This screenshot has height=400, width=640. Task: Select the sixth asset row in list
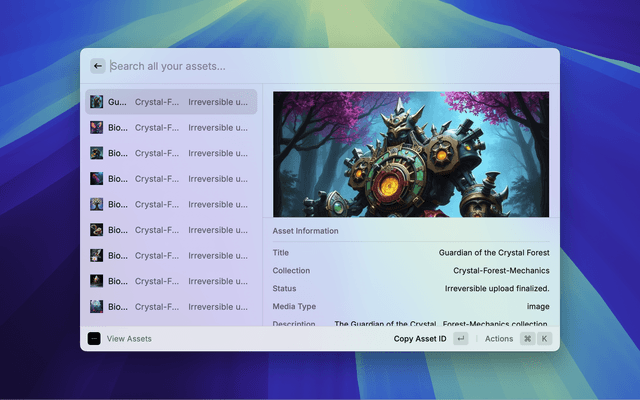pyautogui.click(x=170, y=230)
